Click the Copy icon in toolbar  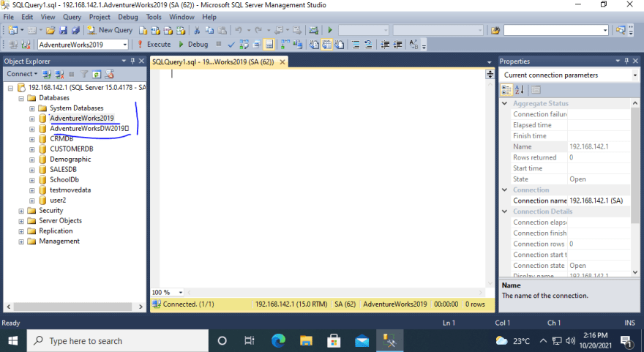(x=209, y=30)
